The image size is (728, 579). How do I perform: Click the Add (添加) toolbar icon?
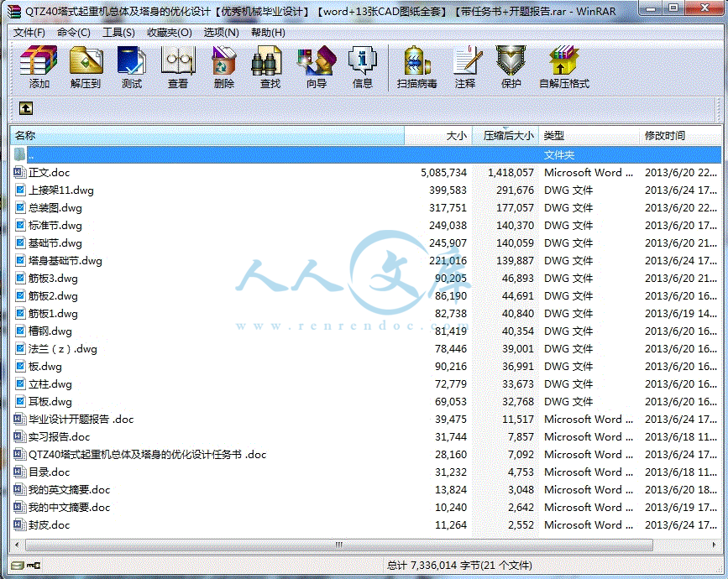click(x=39, y=60)
